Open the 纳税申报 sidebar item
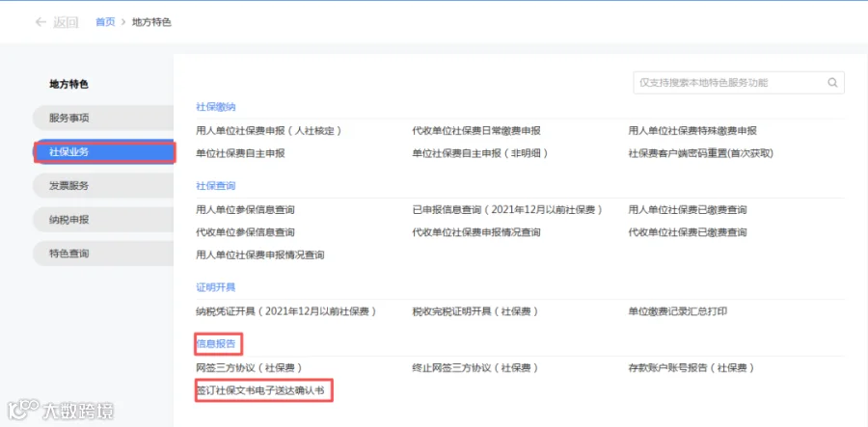868x427 pixels. (103, 220)
